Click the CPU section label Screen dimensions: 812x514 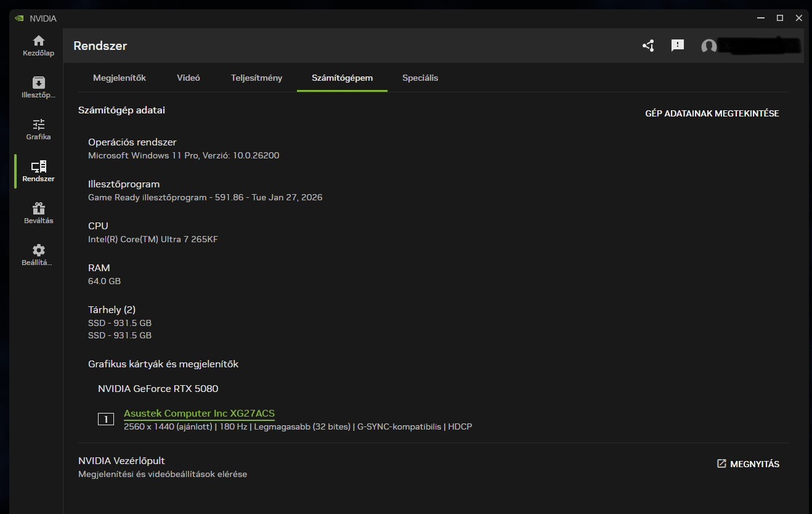coord(98,226)
